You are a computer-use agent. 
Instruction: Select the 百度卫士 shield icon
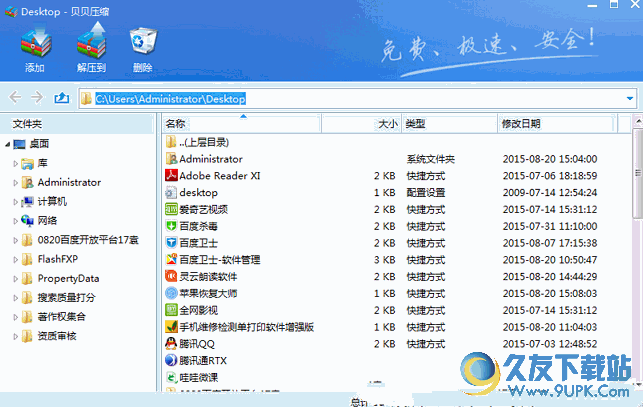171,243
